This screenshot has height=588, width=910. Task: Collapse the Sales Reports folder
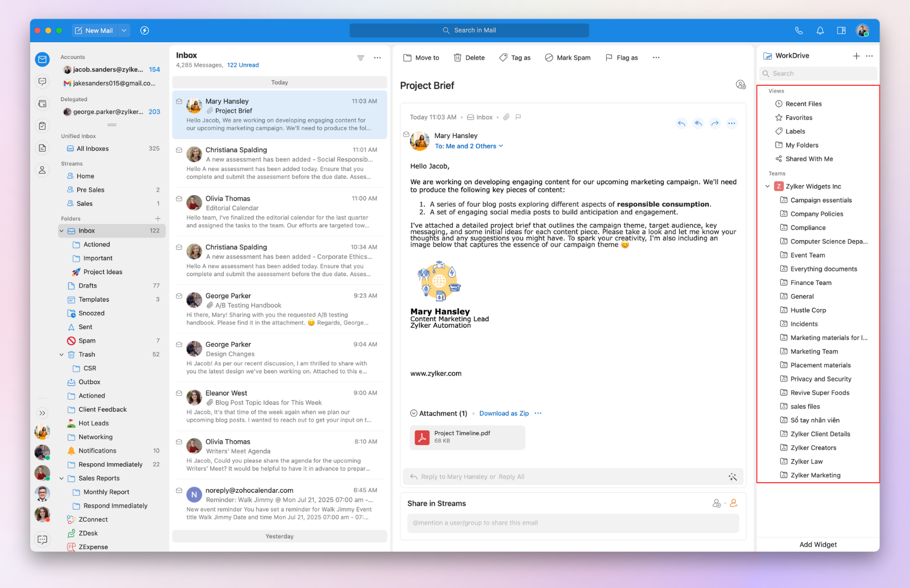pyautogui.click(x=62, y=479)
